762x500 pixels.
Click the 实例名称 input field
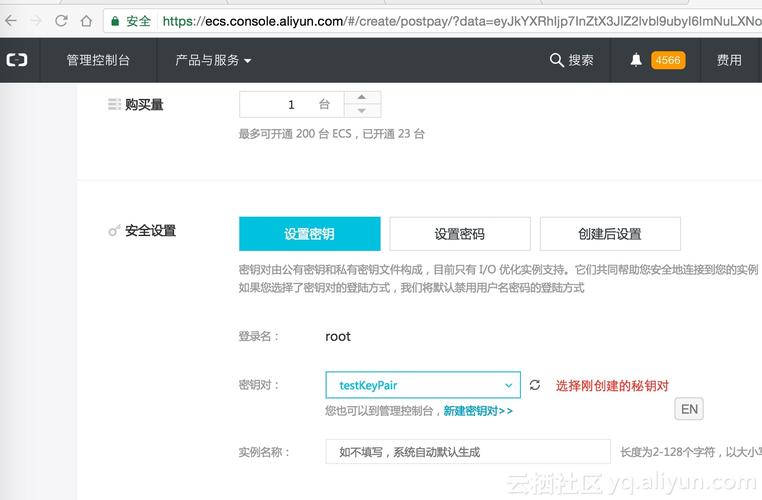pyautogui.click(x=468, y=452)
